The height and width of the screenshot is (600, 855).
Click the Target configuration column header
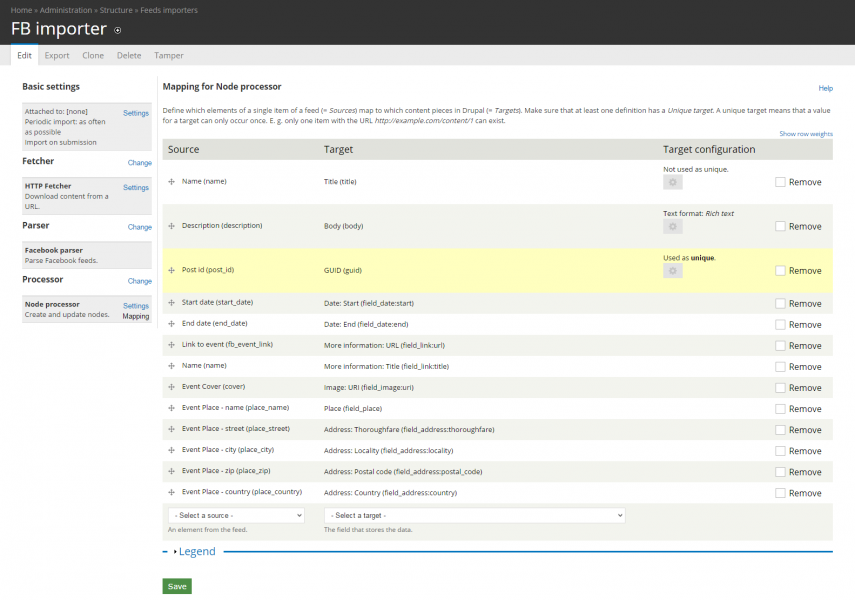pyautogui.click(x=709, y=149)
